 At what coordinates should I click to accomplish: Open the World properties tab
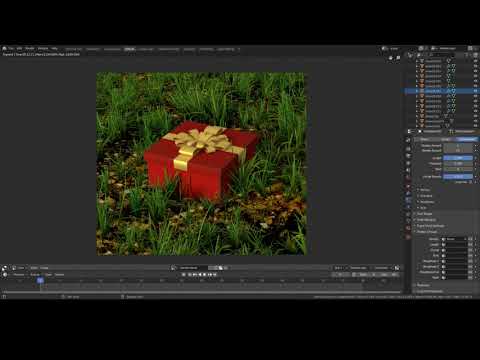pos(408,178)
